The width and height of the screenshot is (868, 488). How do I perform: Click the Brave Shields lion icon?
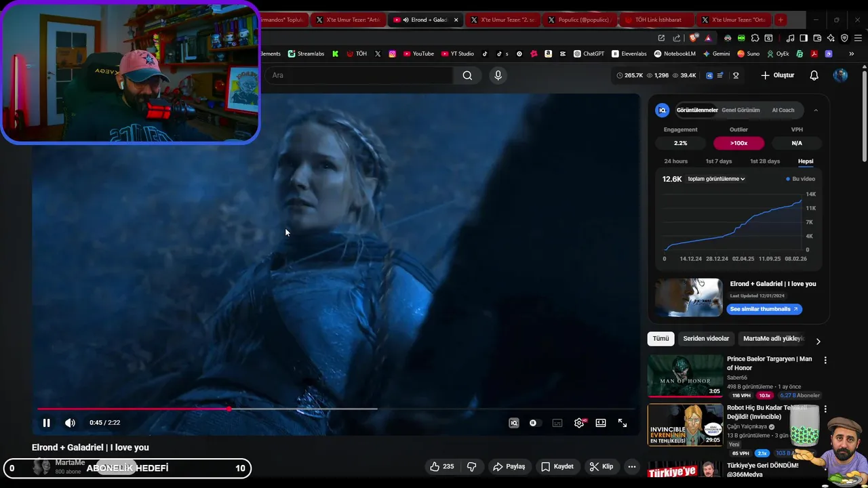pyautogui.click(x=693, y=38)
